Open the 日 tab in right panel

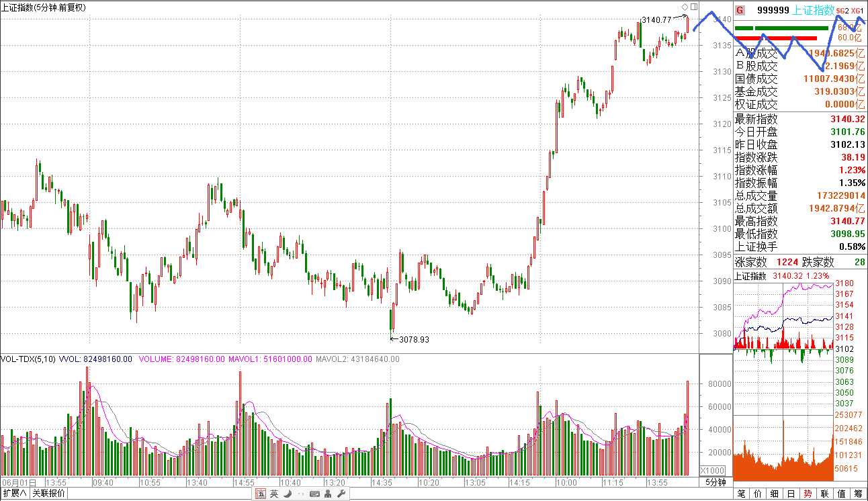pyautogui.click(x=791, y=494)
